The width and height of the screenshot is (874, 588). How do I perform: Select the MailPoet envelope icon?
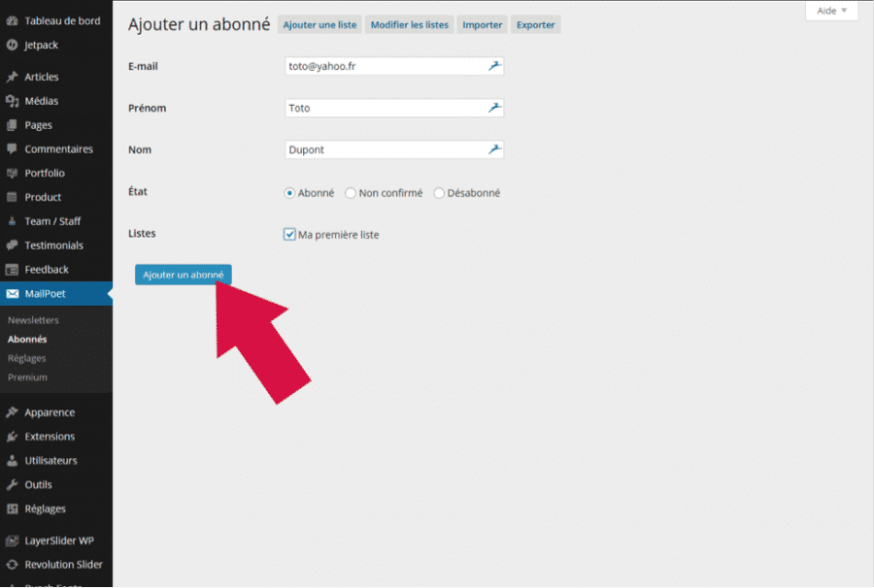[x=12, y=294]
